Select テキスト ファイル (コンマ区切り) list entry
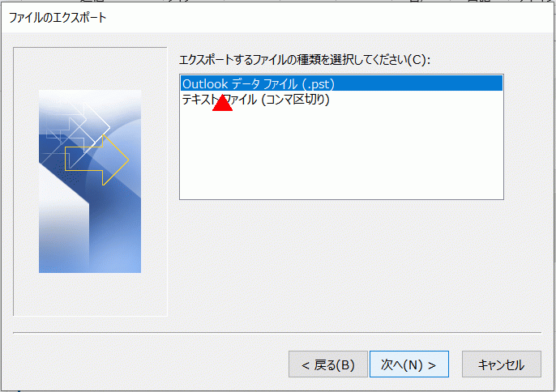The width and height of the screenshot is (556, 392). (255, 100)
